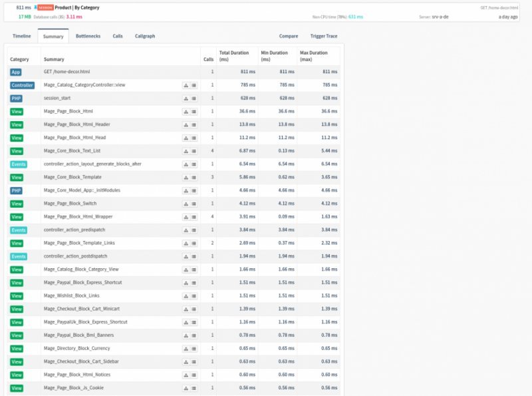Open list icon for Mage_Wishlist_Block_Links row
The width and height of the screenshot is (532, 396).
point(194,296)
